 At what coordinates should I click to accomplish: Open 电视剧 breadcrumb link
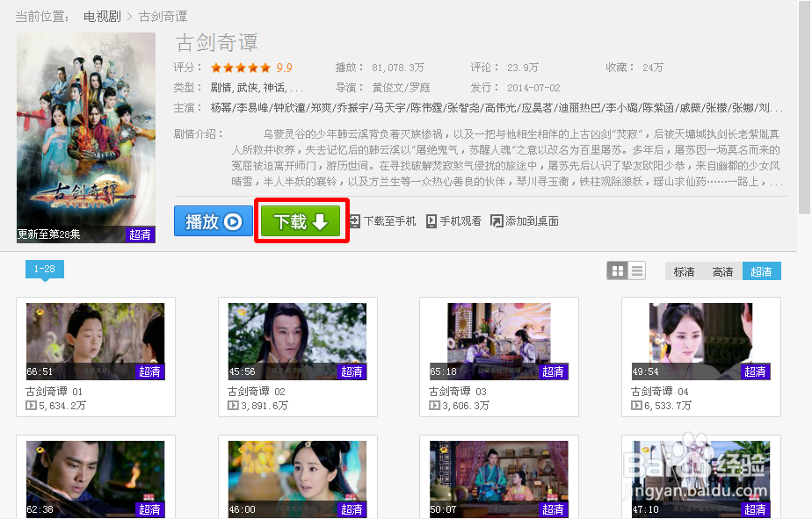pyautogui.click(x=102, y=17)
